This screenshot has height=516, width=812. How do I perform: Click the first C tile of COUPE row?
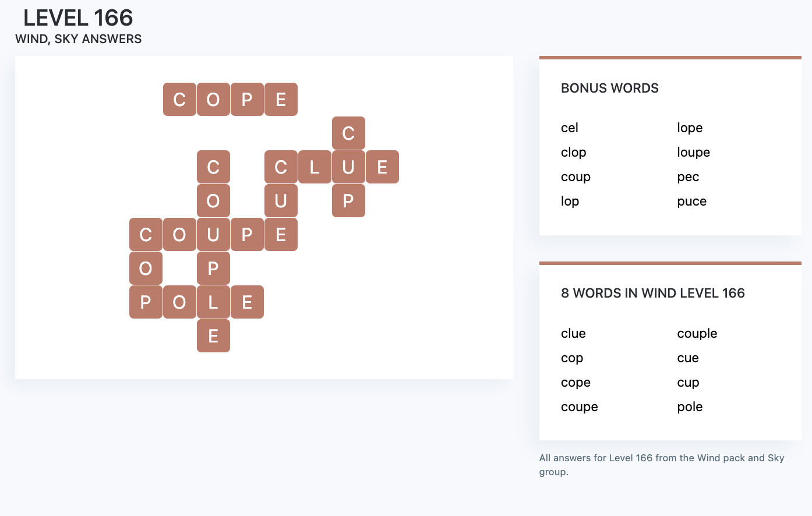pos(146,235)
